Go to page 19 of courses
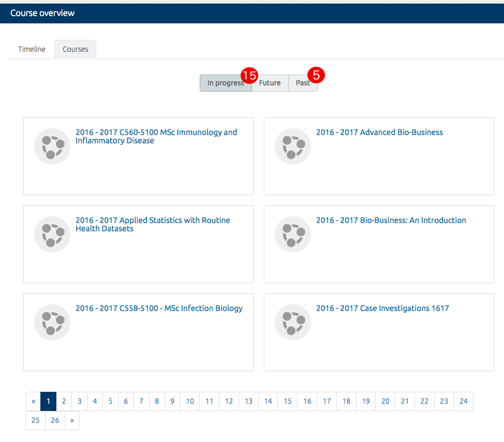Viewport: 504px width, 442px height. tap(366, 401)
